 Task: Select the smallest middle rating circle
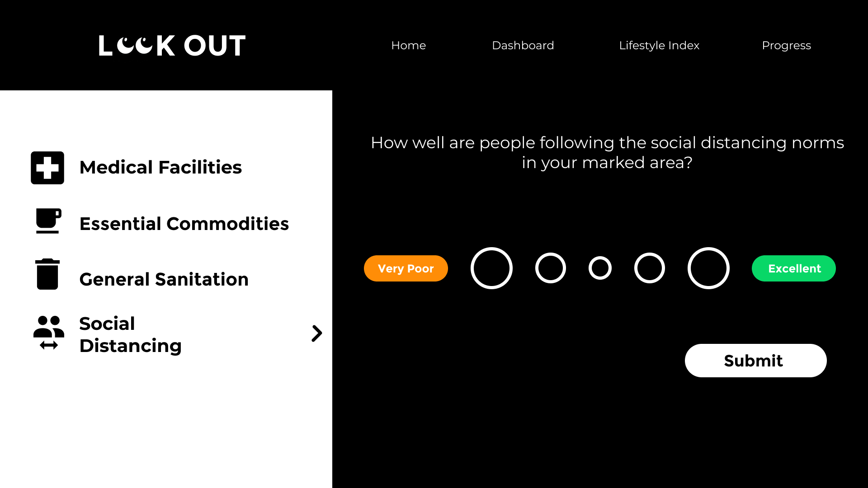tap(600, 268)
